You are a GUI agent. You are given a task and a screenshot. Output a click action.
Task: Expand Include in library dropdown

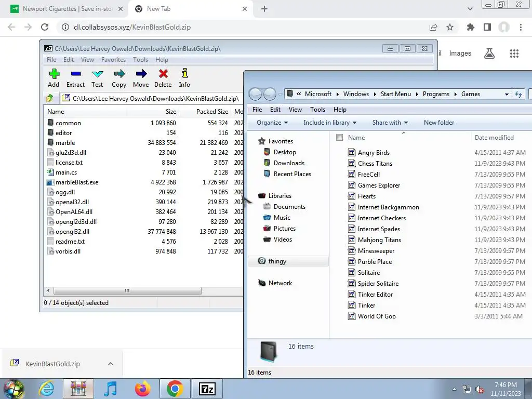click(x=330, y=123)
